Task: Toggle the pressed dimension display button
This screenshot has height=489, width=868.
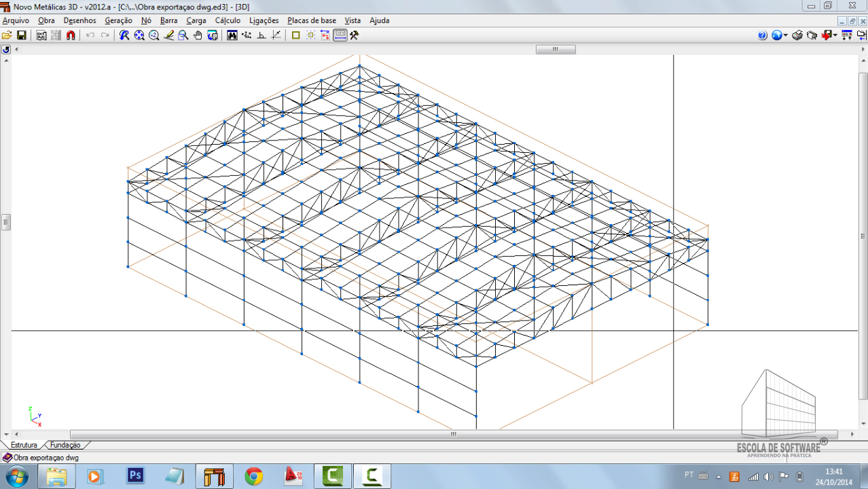Action: (x=340, y=35)
